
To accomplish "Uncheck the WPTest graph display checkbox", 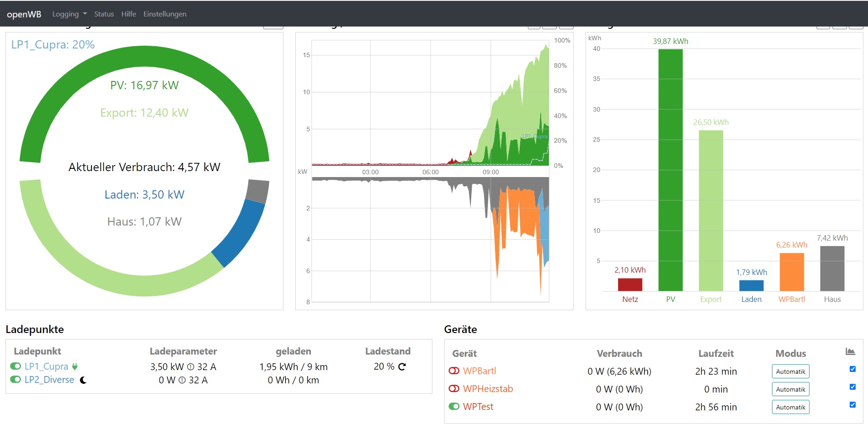I will coord(852,405).
